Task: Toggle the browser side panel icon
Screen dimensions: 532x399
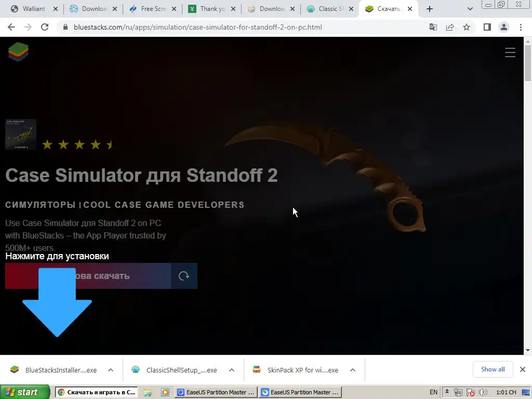Action: click(x=487, y=27)
